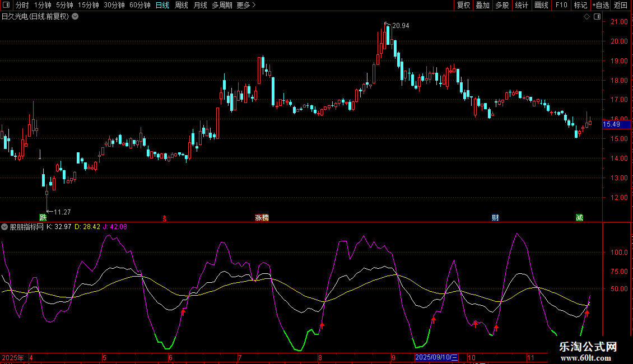Expand the 更多 periods menu
Screen dimensions: 633x364
(246, 6)
